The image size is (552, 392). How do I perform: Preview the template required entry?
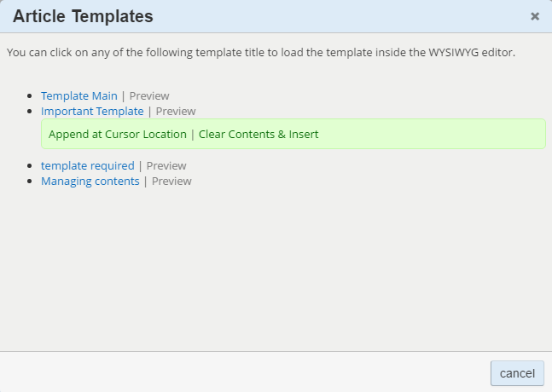tap(166, 166)
